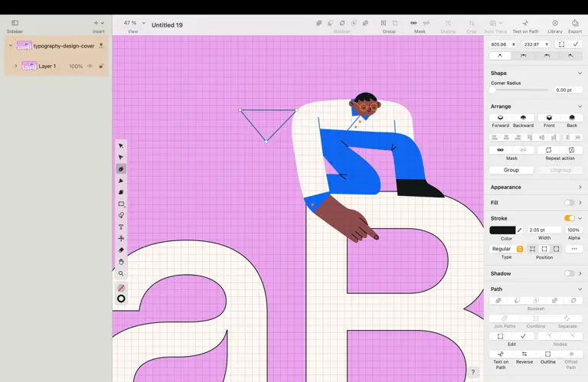Click the stroke color eyedropper icon
The width and height of the screenshot is (588, 382).
coord(519,230)
